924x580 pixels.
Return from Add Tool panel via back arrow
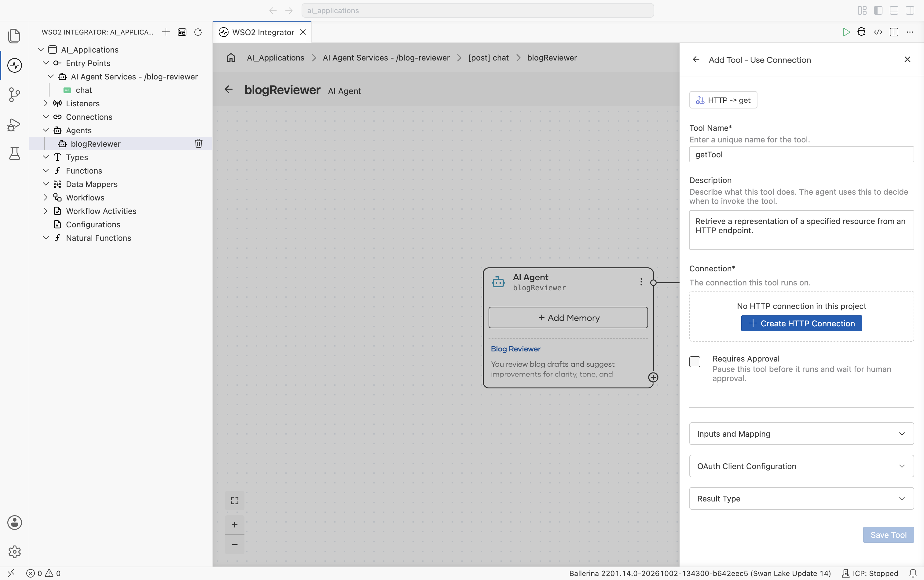tap(696, 60)
